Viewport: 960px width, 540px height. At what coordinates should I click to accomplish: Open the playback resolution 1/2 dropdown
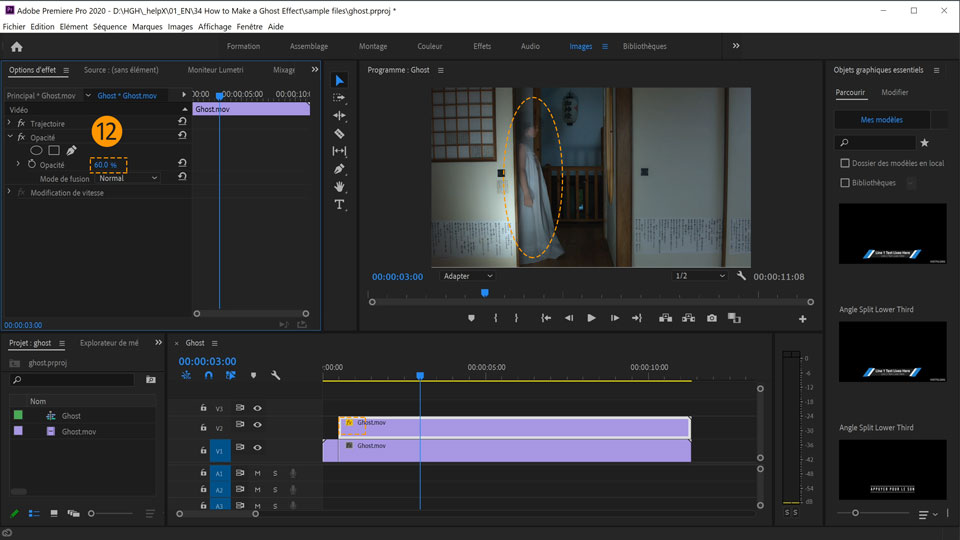coord(699,276)
